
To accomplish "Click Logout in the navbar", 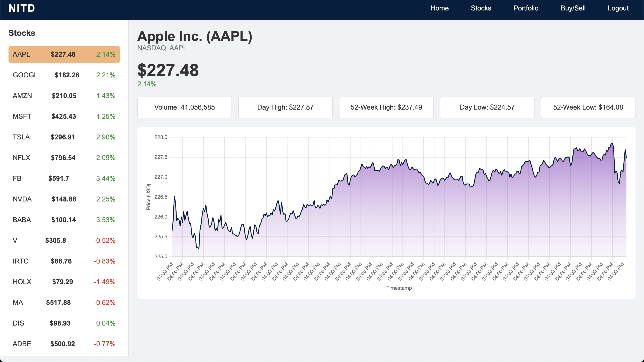I will pos(618,8).
